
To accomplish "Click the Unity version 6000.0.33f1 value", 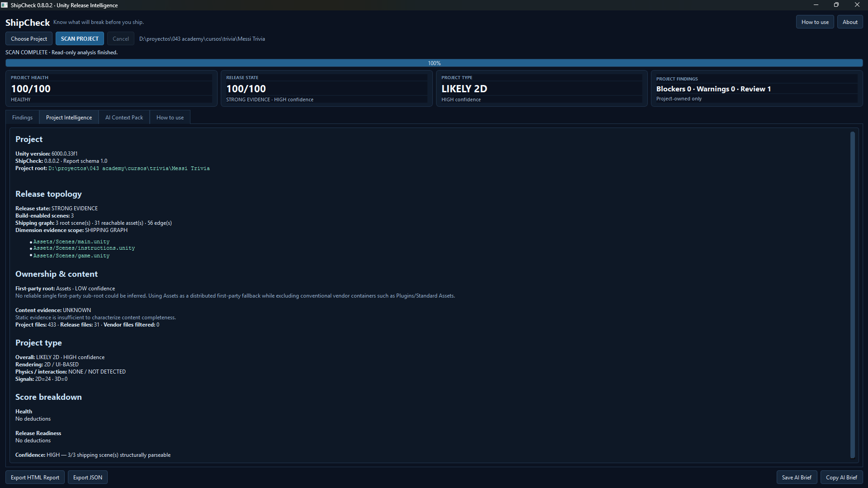I will 64,154.
